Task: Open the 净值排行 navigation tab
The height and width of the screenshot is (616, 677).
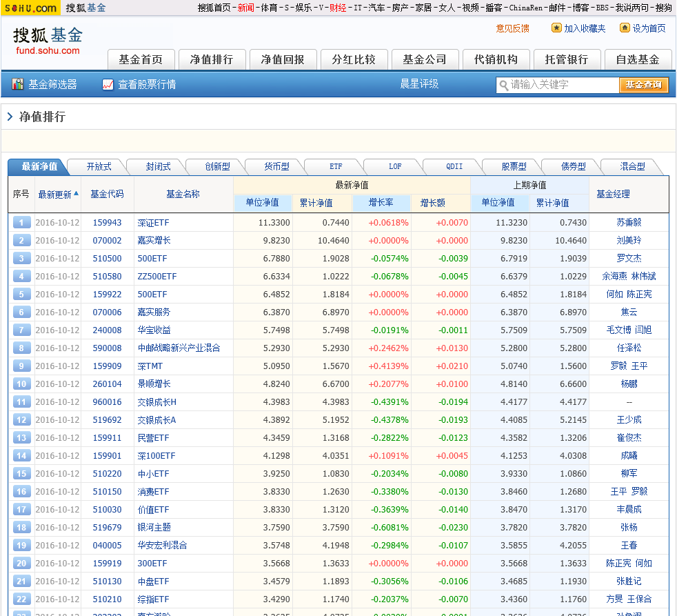Action: pos(212,59)
